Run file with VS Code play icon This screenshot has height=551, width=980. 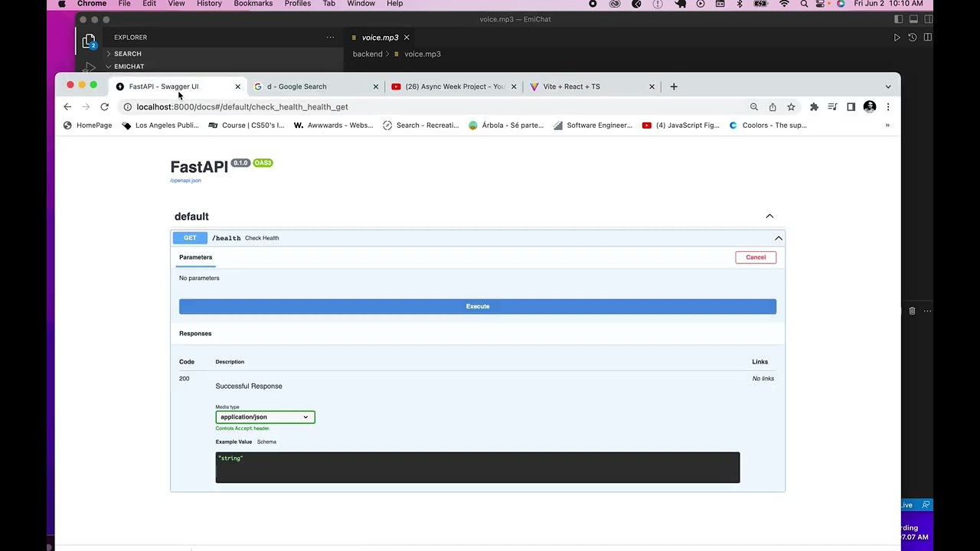tap(897, 37)
